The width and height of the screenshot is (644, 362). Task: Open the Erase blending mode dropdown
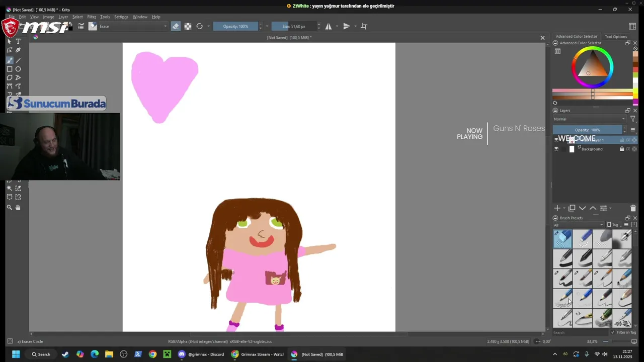(133, 26)
